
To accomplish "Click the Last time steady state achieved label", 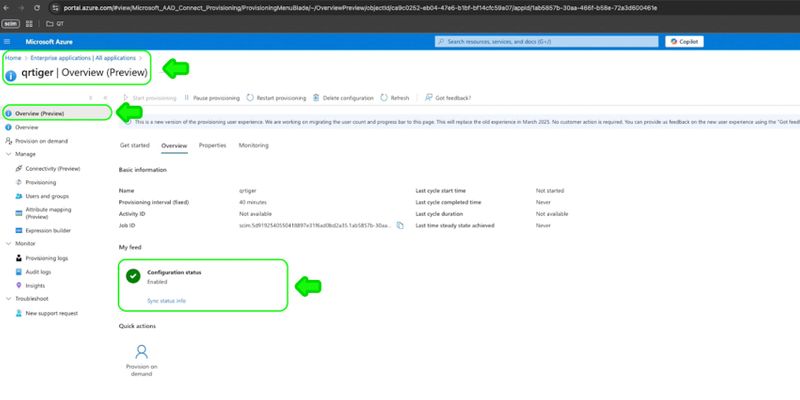I will click(455, 226).
